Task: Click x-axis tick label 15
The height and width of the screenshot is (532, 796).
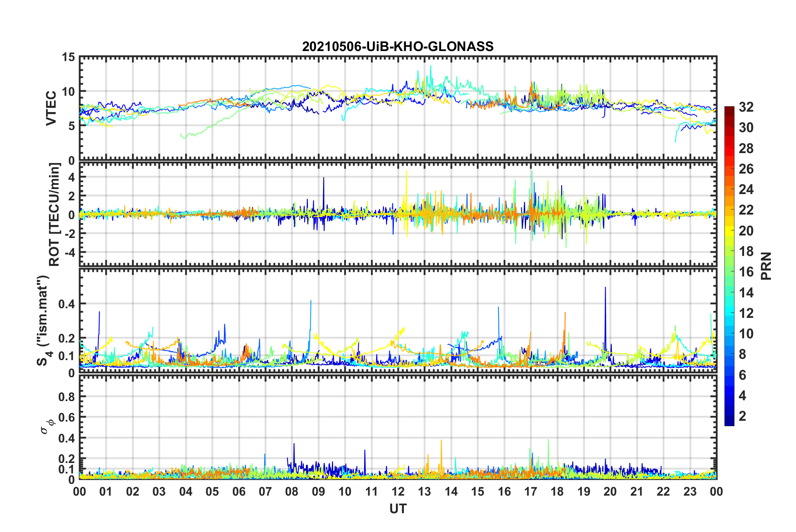Action: [478, 491]
